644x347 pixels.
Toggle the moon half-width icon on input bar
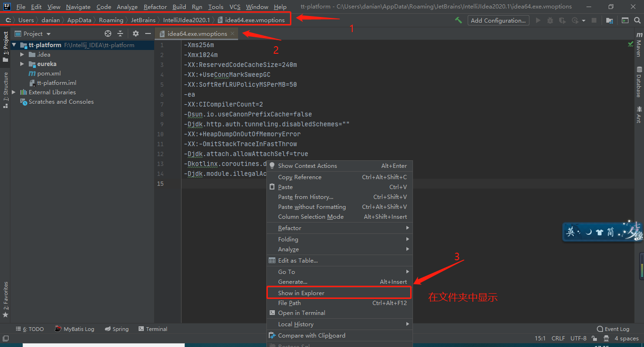[x=588, y=232]
